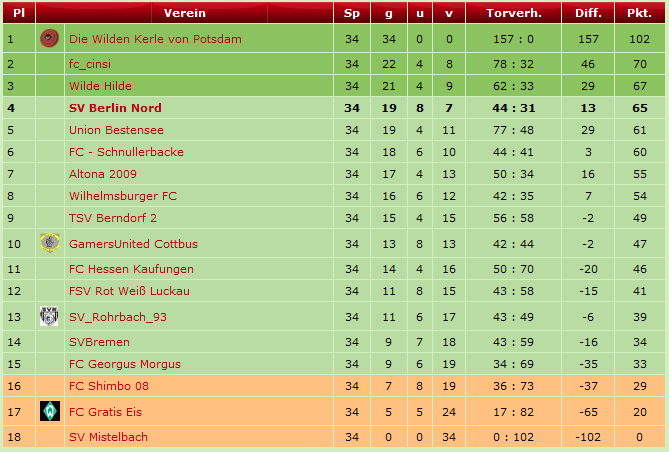This screenshot has height=452, width=669.
Task: Open the SVBremen team link
Action: (99, 342)
